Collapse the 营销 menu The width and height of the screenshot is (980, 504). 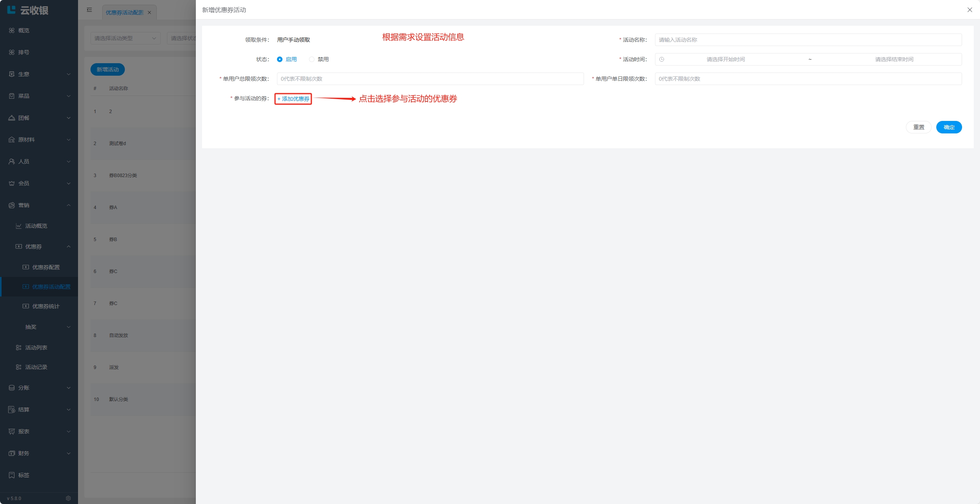click(39, 205)
